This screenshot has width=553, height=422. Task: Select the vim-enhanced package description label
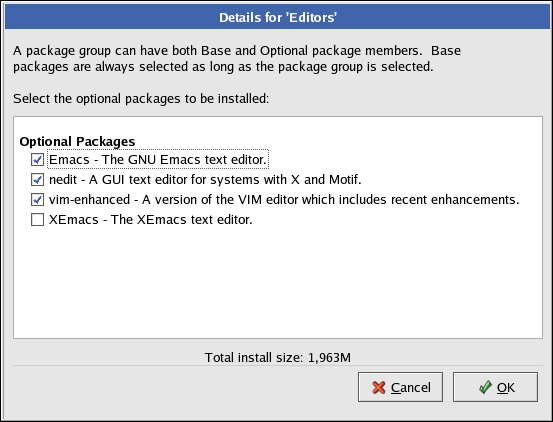284,200
